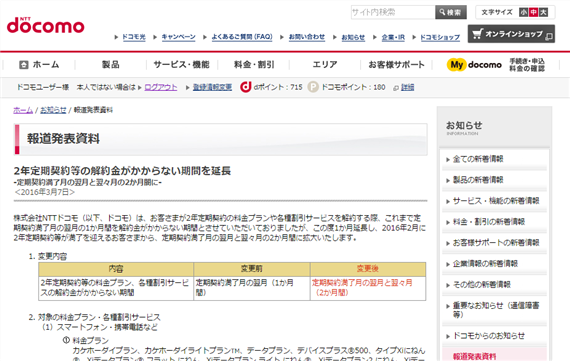This screenshot has width=570, height=361.
Task: Set text size to medium (中)
Action: [533, 12]
